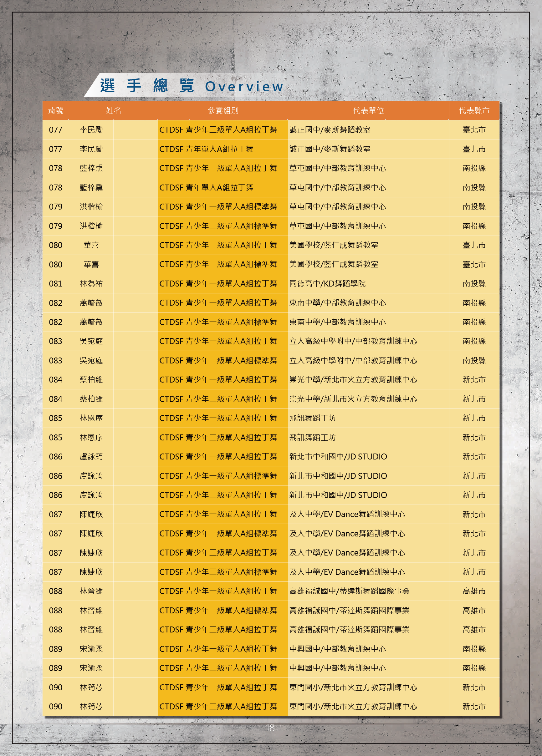Viewport: 542px width, 756px height.
Task: Click bib 089 in the 二級拉丁舞 row
Action: pyautogui.click(x=56, y=668)
